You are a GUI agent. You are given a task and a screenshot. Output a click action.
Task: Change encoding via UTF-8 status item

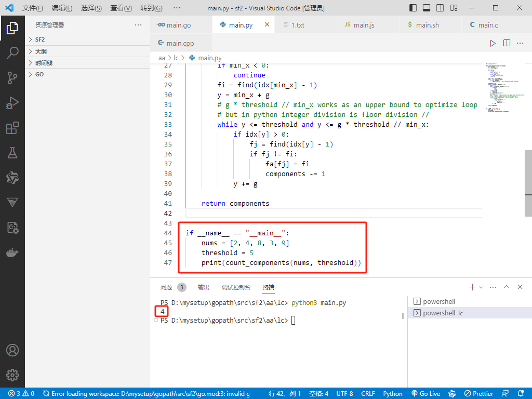(345, 394)
